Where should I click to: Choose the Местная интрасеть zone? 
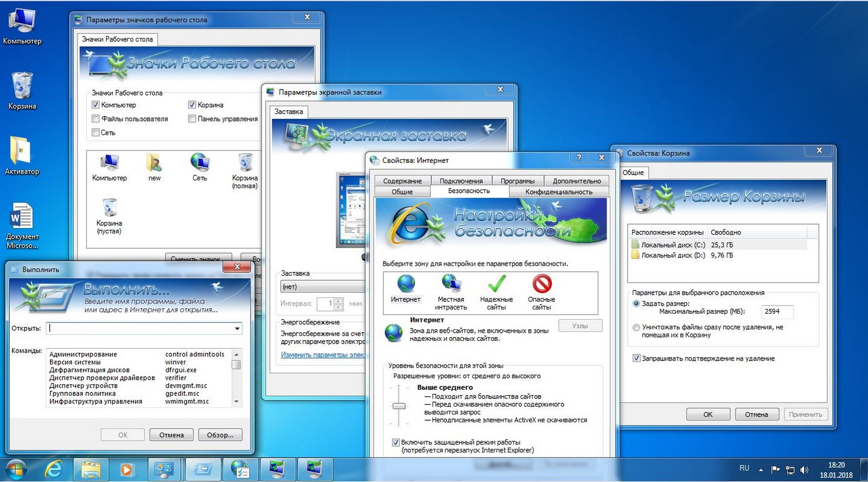pyautogui.click(x=451, y=292)
